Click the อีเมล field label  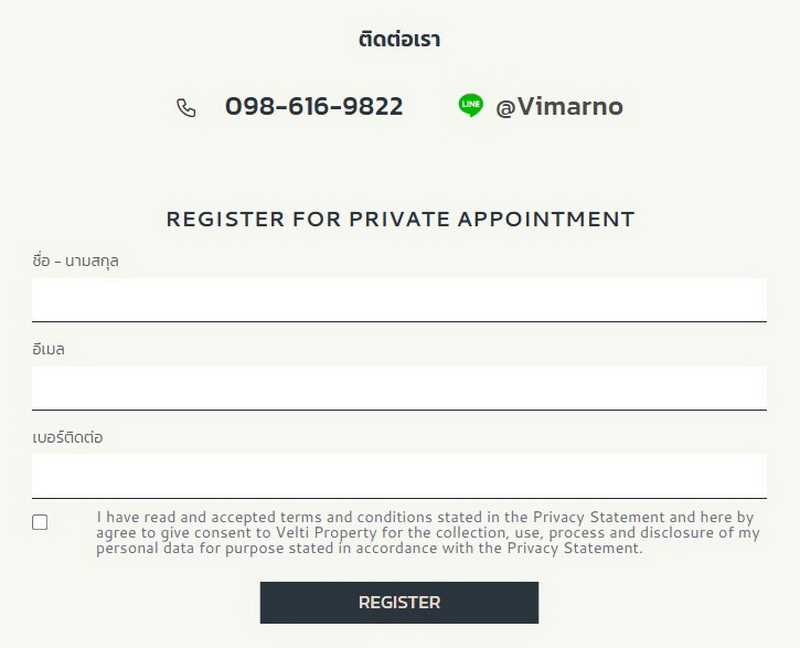tap(48, 349)
